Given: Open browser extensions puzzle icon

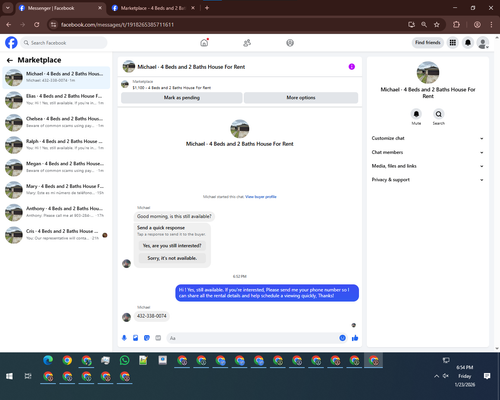Looking at the screenshot, I should click(456, 25).
